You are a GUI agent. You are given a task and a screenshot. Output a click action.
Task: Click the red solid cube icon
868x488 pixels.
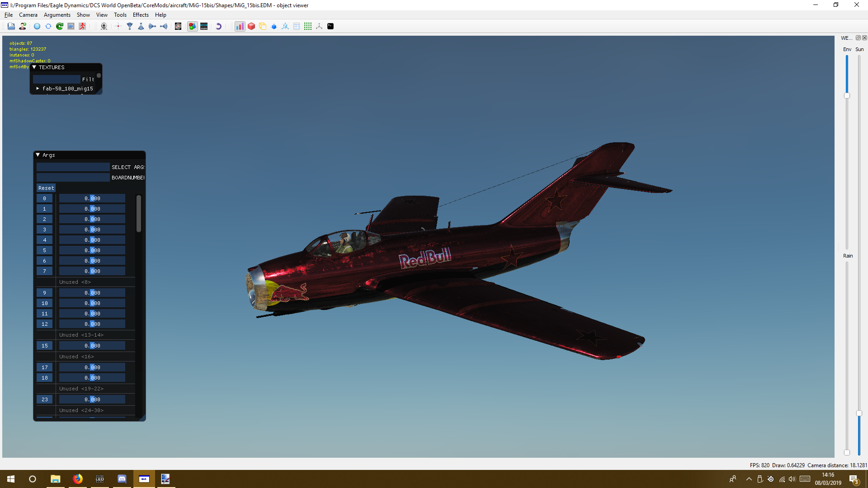251,26
